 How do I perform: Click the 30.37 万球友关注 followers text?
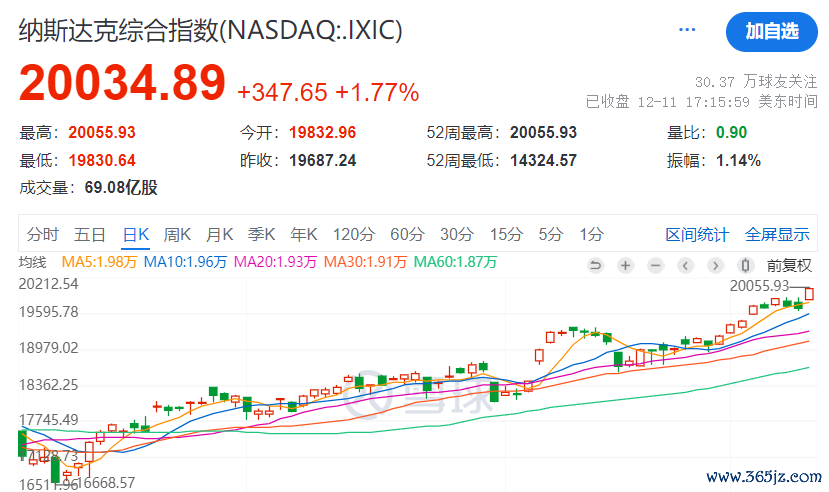click(756, 81)
